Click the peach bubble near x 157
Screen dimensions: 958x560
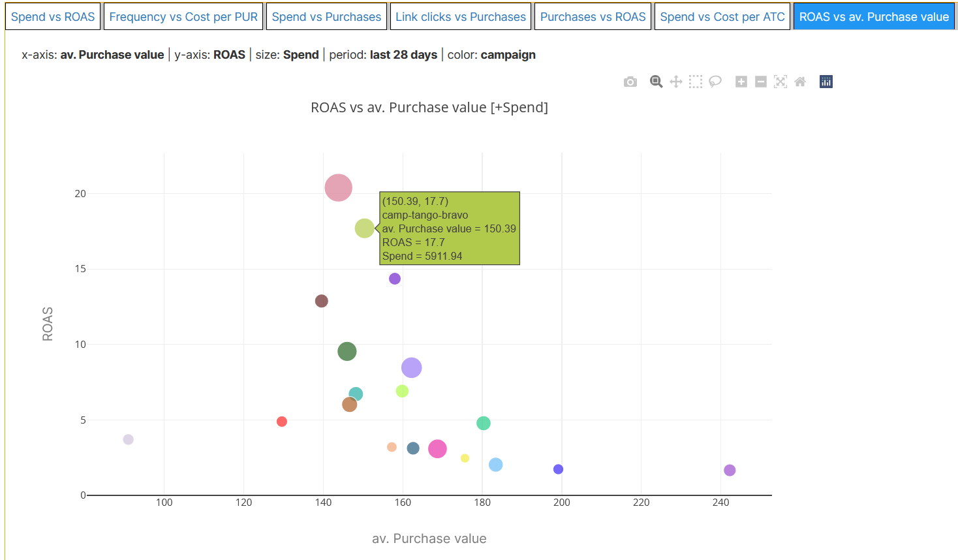[x=392, y=447]
